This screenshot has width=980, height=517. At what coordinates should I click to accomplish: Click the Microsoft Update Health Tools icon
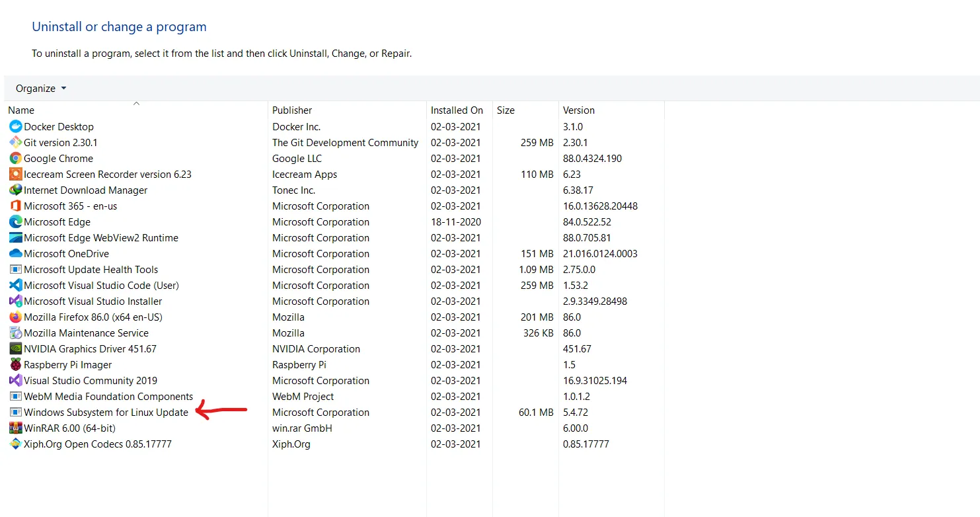15,269
